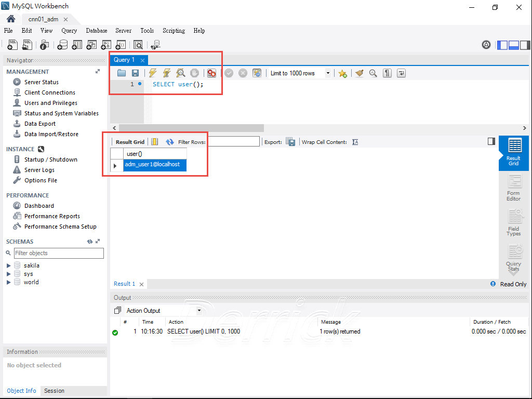Expand the Management section icon
Image resolution: width=532 pixels, height=399 pixels.
(98, 72)
